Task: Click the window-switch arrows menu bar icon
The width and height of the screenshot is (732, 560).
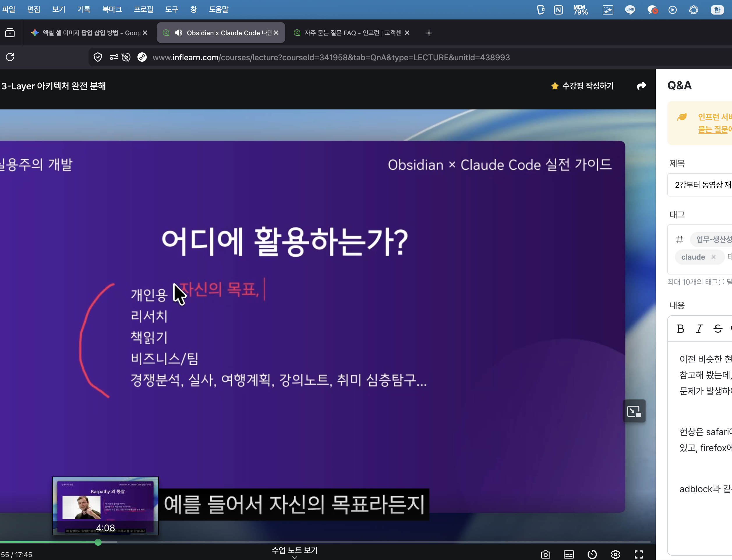Action: 608,10
